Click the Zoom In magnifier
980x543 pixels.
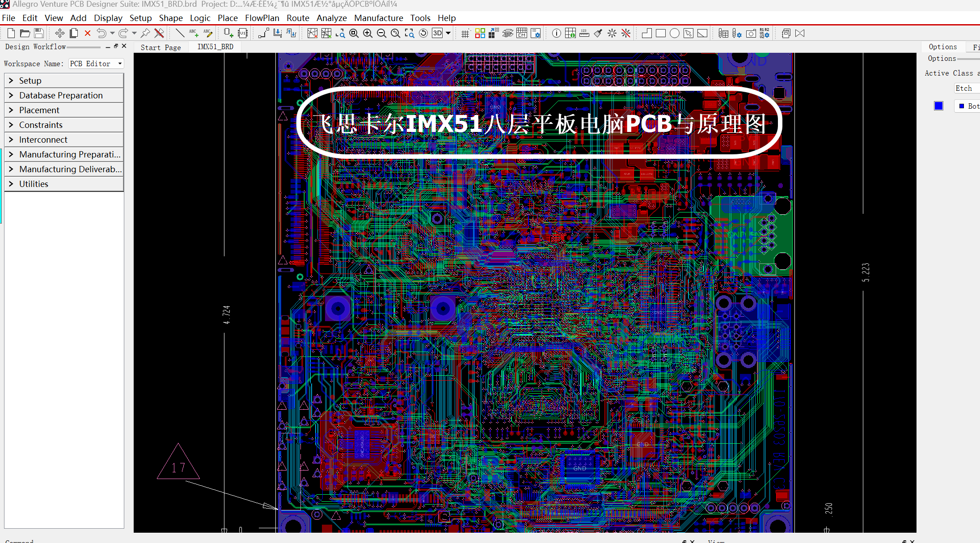pos(368,33)
